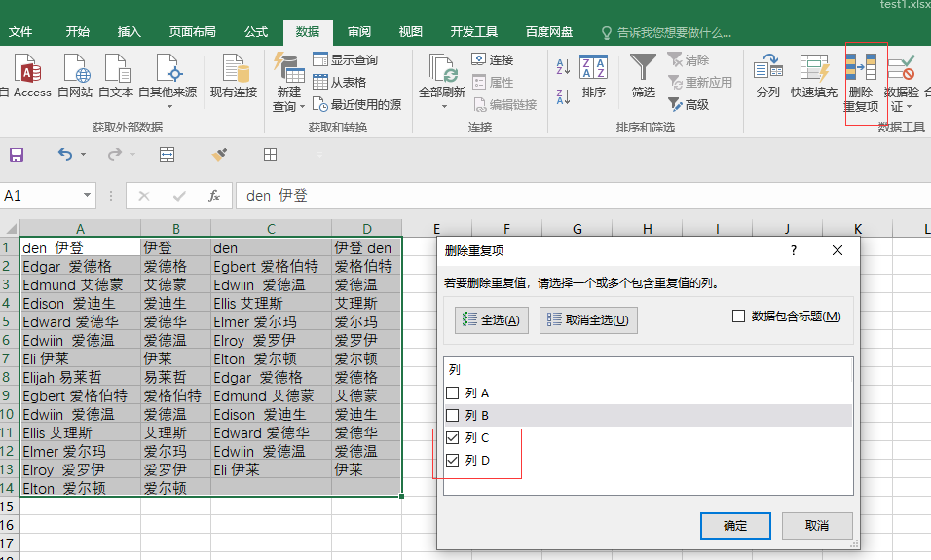The height and width of the screenshot is (560, 931).
Task: Switch to the 百度网盘 tab
Action: pos(549,32)
